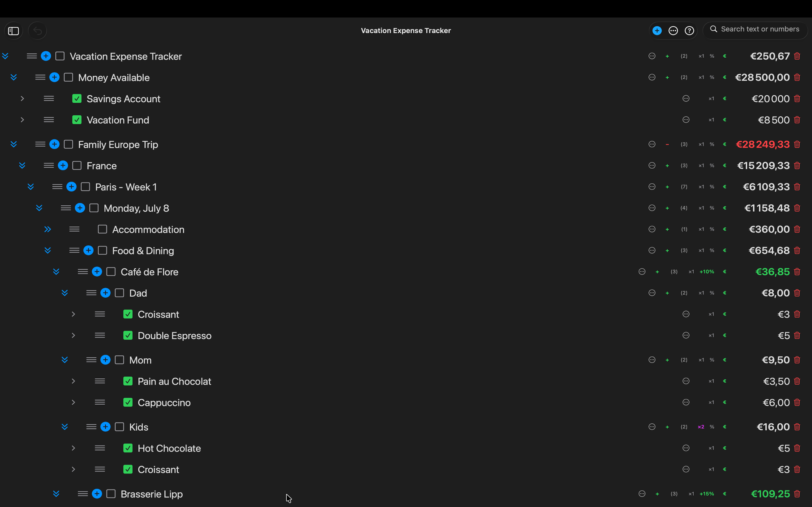Click the percent icon on the Food & Dining row
Image resolution: width=812 pixels, height=507 pixels.
click(712, 250)
